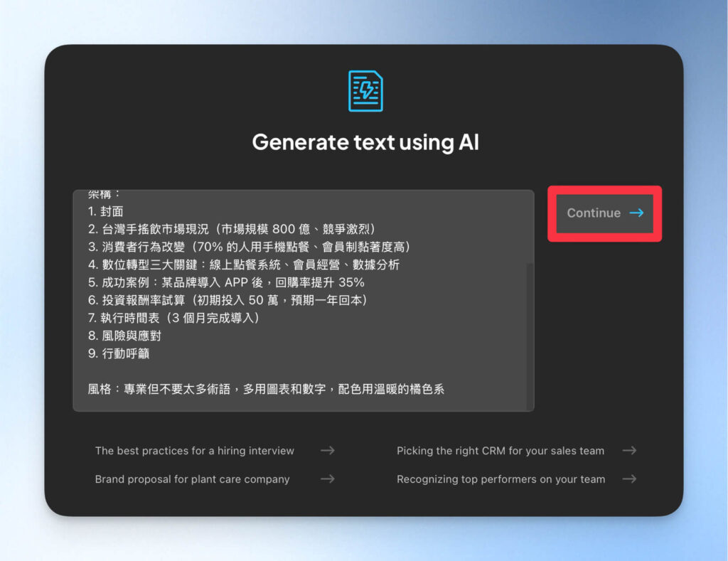Click the arrow beside top performers suggestion
This screenshot has width=728, height=561.
629,479
